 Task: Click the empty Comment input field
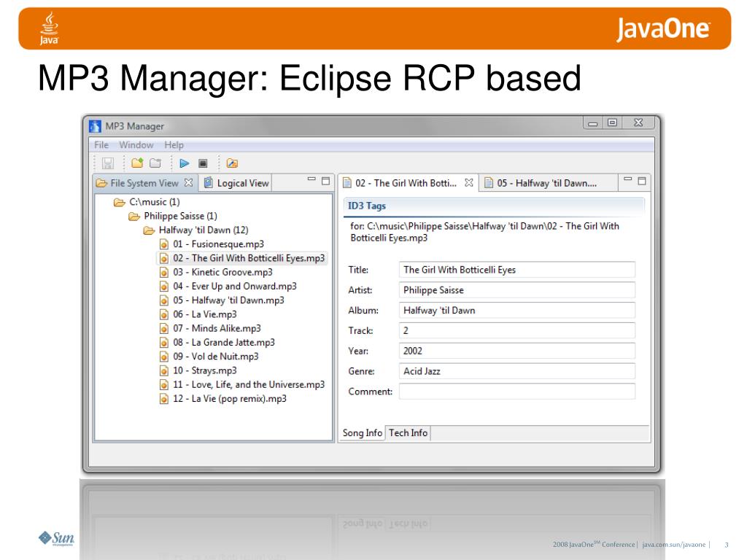517,392
